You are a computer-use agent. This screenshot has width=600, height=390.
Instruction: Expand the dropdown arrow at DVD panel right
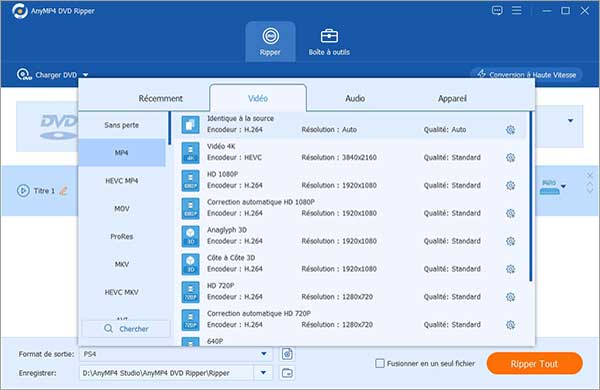pyautogui.click(x=571, y=121)
